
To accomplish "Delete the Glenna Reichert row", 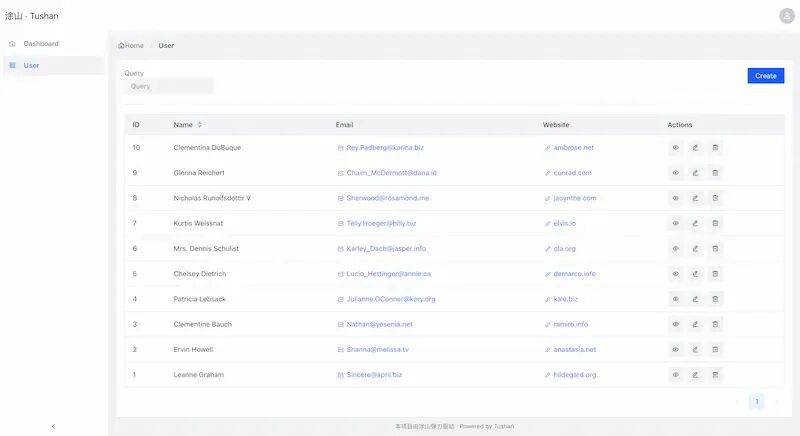I will 715,173.
